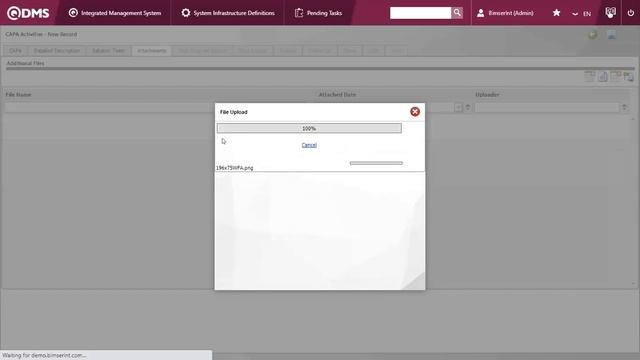Image resolution: width=640 pixels, height=360 pixels.
Task: Click the Cancel link in File Upload
Action: point(309,145)
